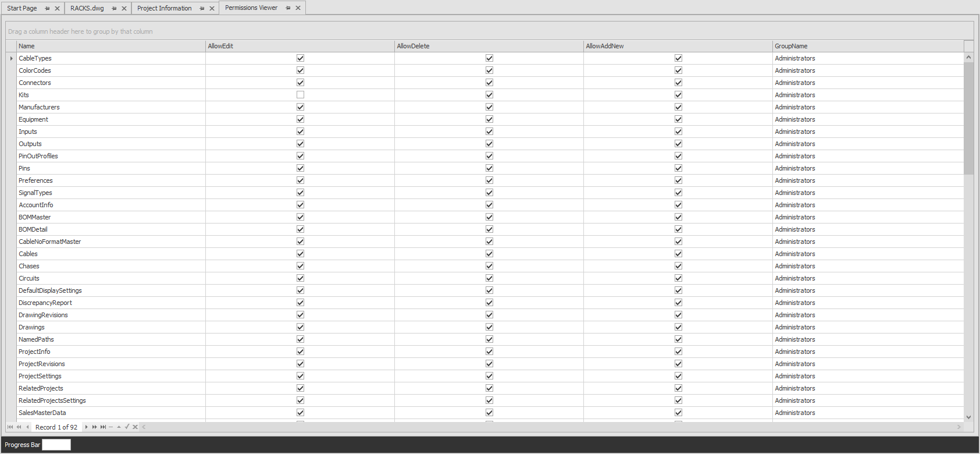Toggle AllowEdit for Inputs
Screen dimensions: 980x454
pyautogui.click(x=300, y=132)
